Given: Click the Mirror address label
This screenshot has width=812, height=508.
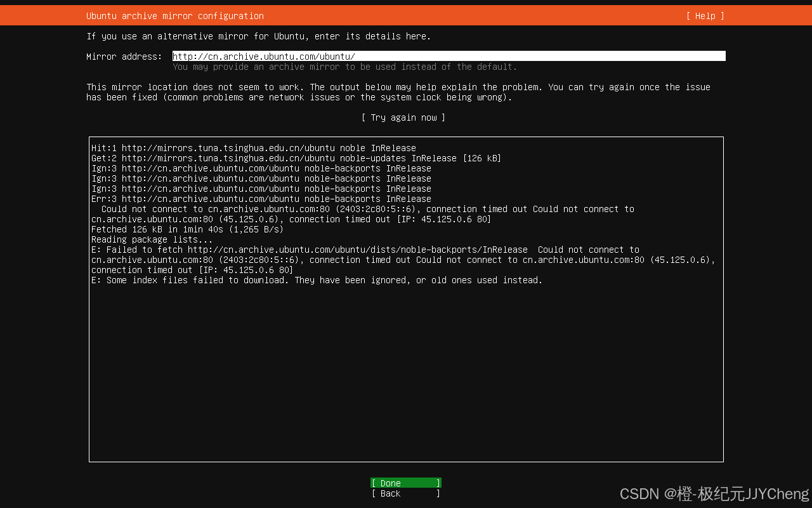Looking at the screenshot, I should click(x=124, y=57).
